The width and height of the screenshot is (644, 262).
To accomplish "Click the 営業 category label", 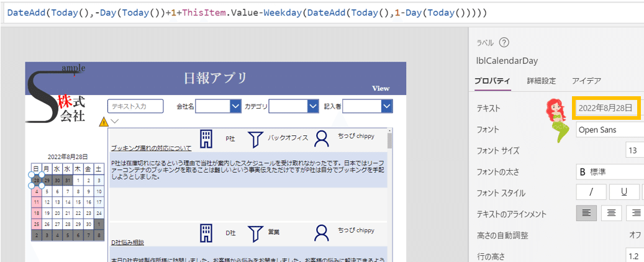I will pos(273,232).
